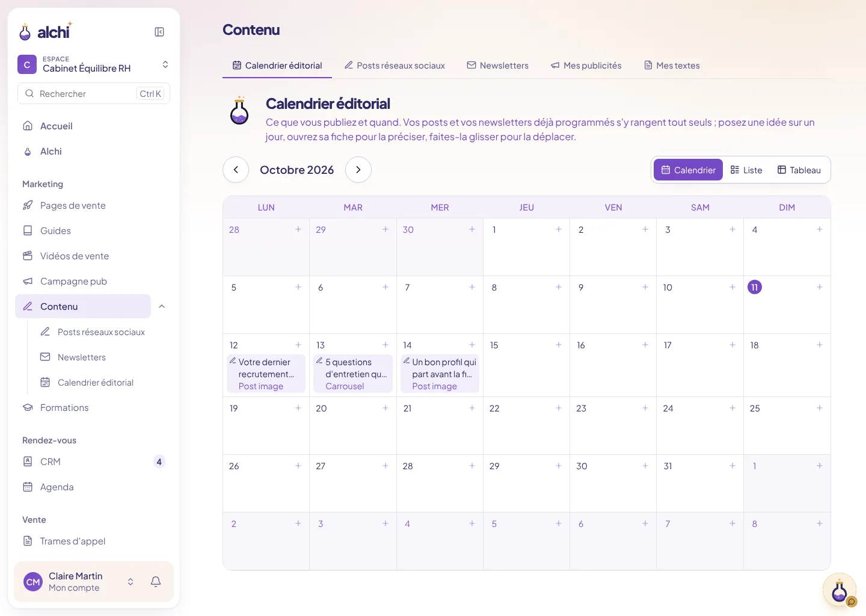Switch to Calendrier view
This screenshot has height=616, width=866.
688,170
